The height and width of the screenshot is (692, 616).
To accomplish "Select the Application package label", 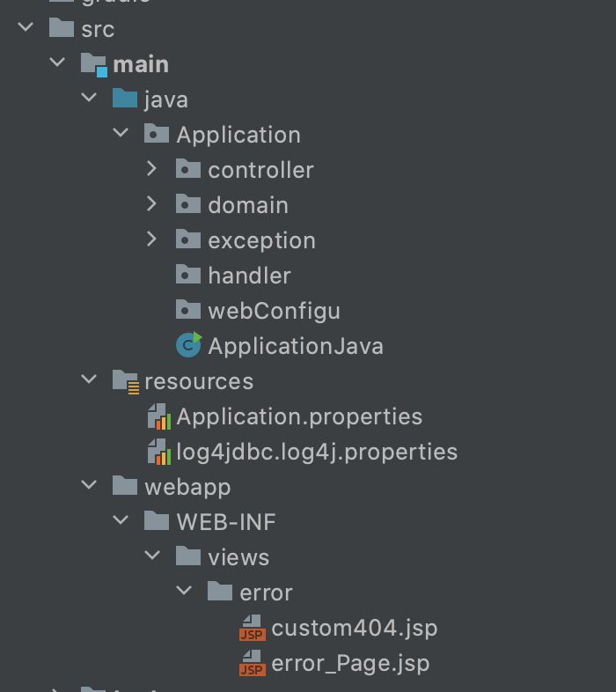I will point(238,135).
